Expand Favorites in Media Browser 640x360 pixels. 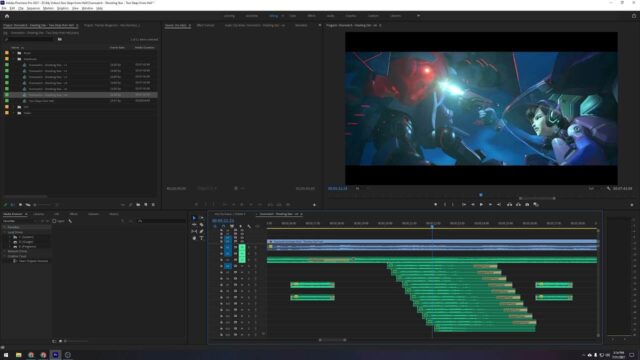[x=4, y=227]
